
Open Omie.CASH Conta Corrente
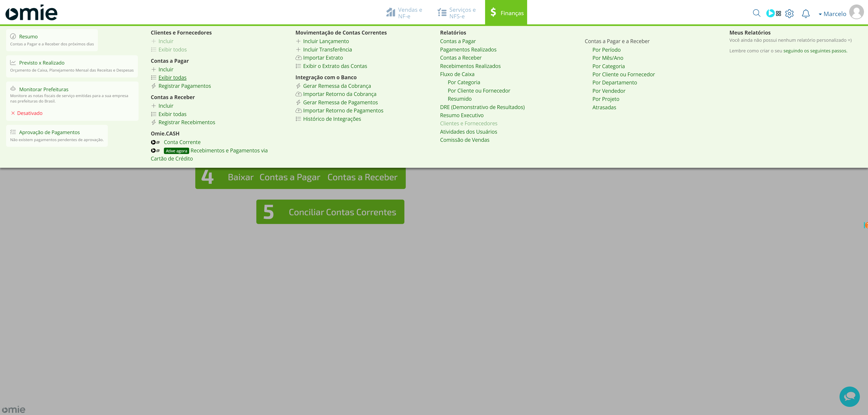click(182, 142)
